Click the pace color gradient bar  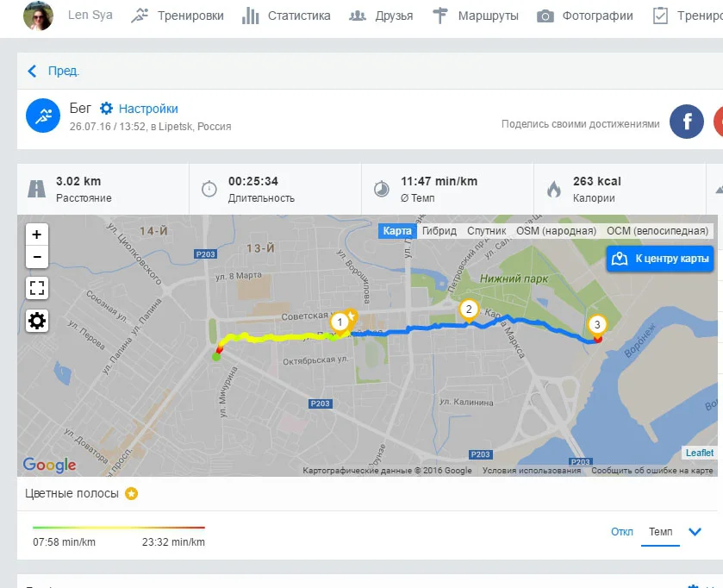[119, 527]
